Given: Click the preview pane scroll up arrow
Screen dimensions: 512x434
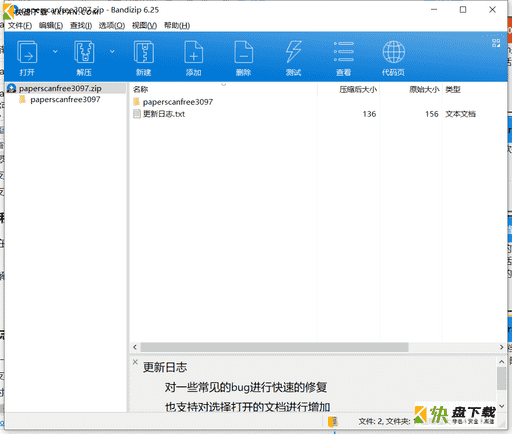Looking at the screenshot, I should [x=501, y=362].
